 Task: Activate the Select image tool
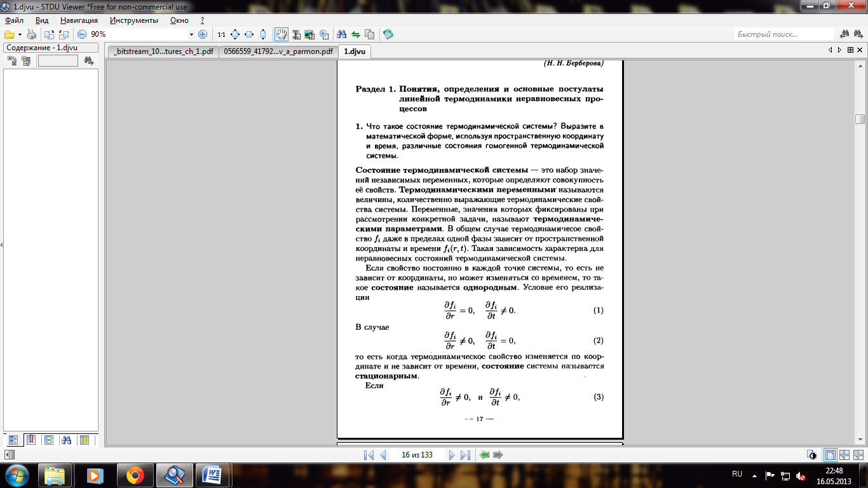tap(309, 34)
